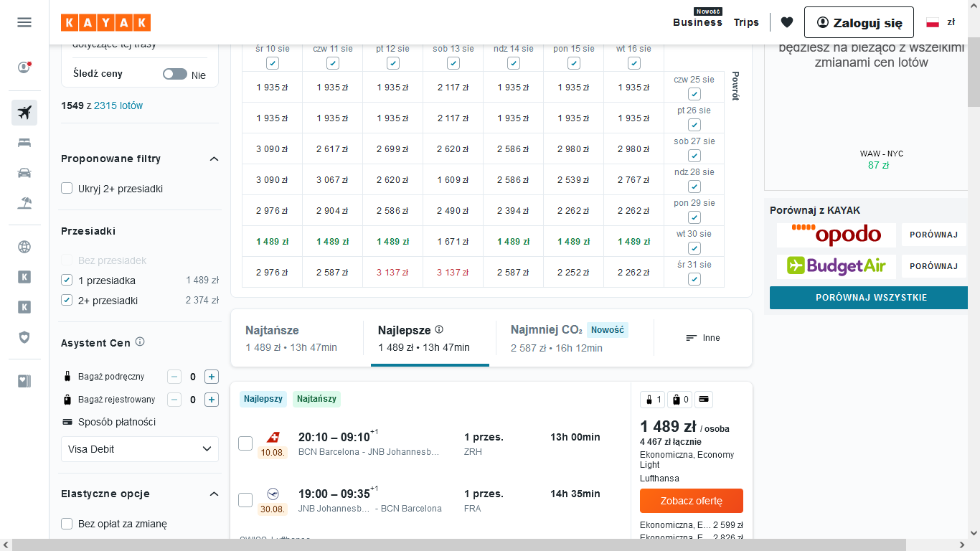This screenshot has width=980, height=551.
Task: Click the profile icon with red notification dot
Action: [x=24, y=67]
